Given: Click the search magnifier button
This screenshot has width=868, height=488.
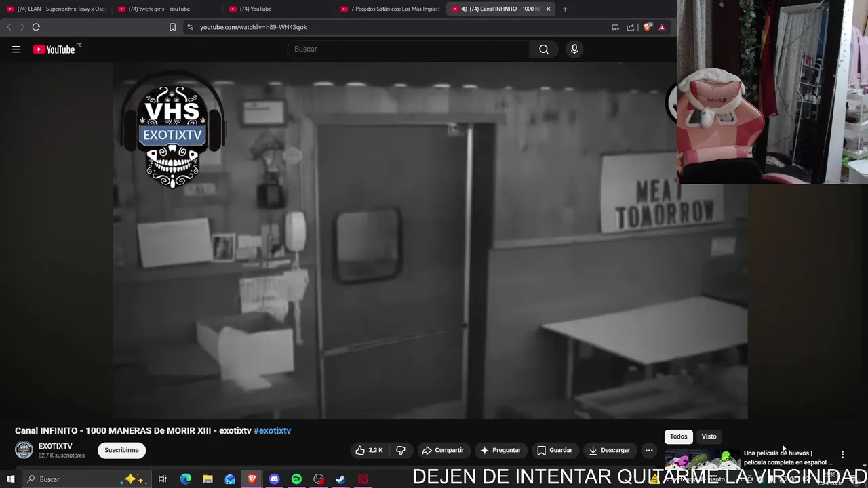Looking at the screenshot, I should [x=544, y=49].
